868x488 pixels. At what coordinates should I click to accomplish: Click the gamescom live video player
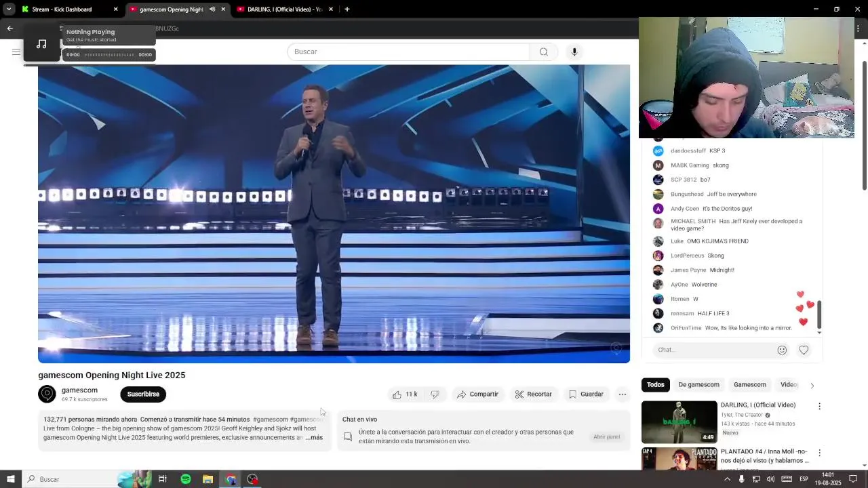(x=334, y=213)
